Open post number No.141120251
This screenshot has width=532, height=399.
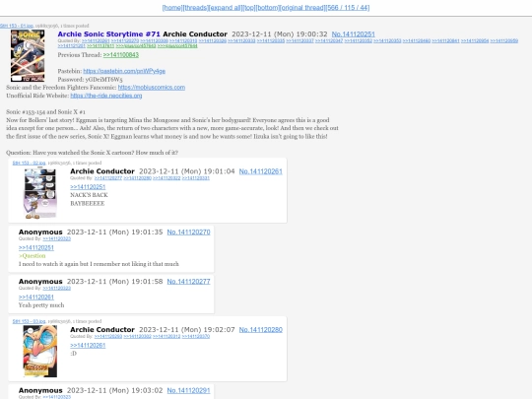(354, 34)
